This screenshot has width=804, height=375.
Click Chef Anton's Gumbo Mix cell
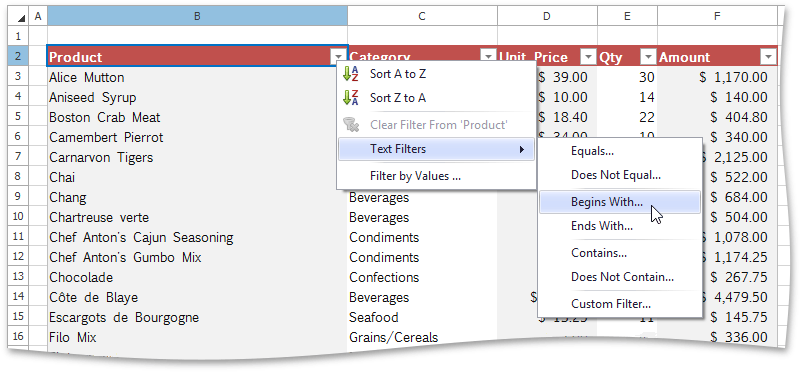coord(197,258)
